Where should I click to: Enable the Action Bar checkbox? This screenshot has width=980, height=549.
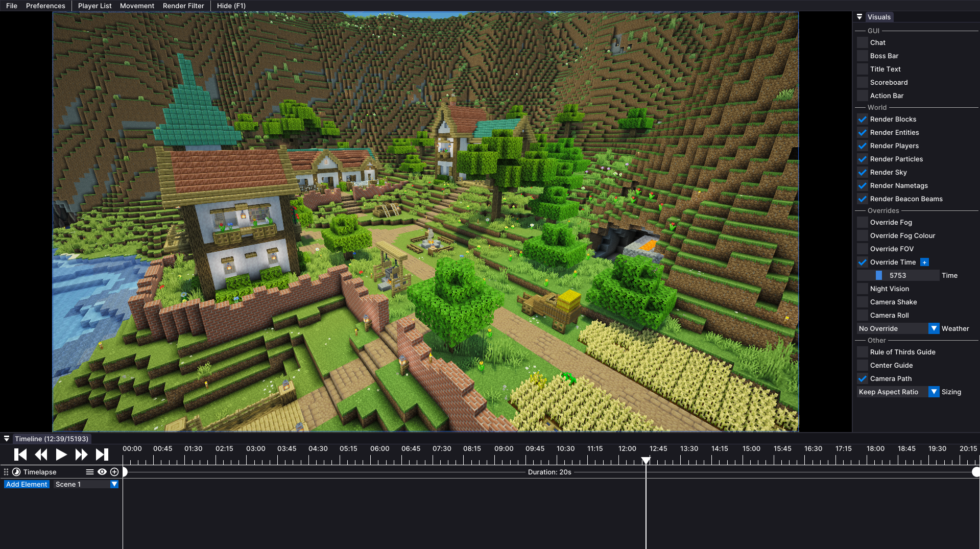863,96
